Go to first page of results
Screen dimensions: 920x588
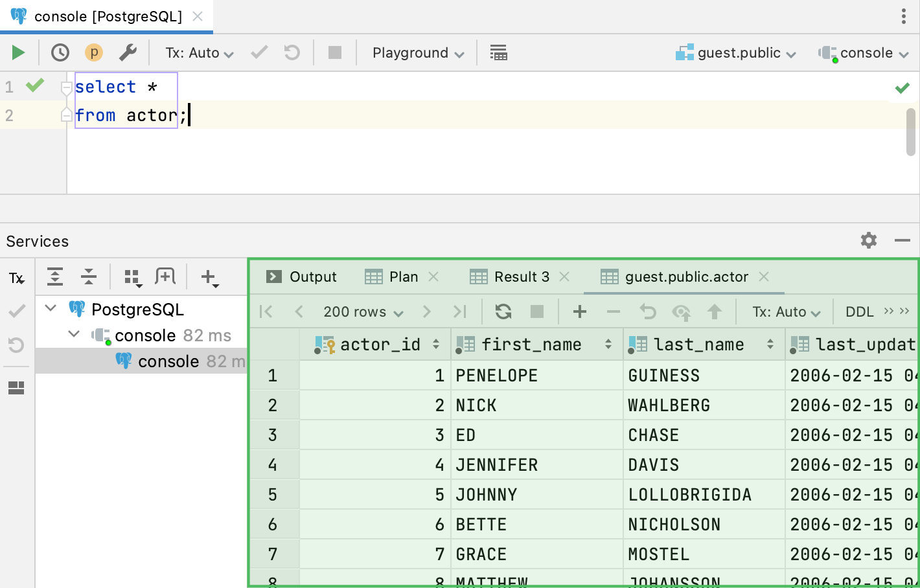[x=266, y=311]
